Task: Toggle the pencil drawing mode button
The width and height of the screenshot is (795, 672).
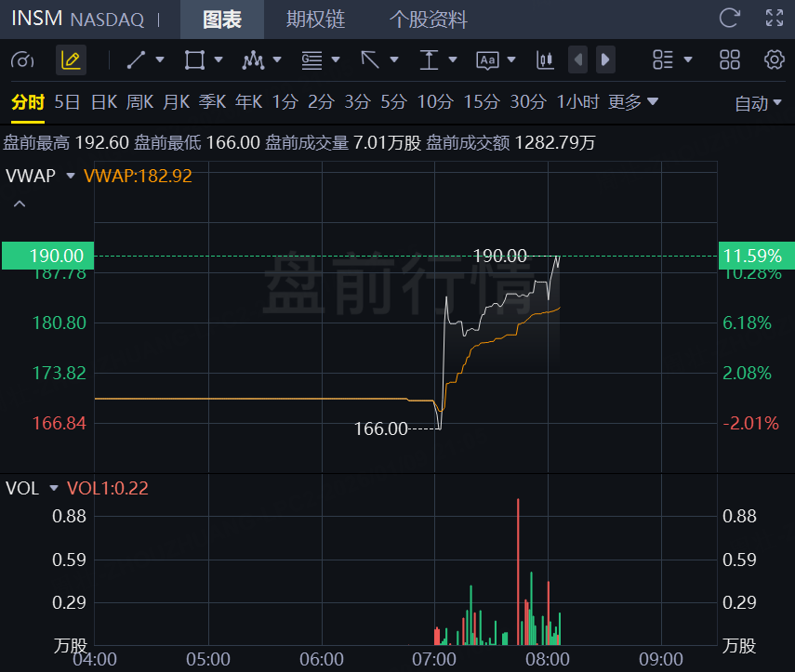Action: pyautogui.click(x=71, y=60)
